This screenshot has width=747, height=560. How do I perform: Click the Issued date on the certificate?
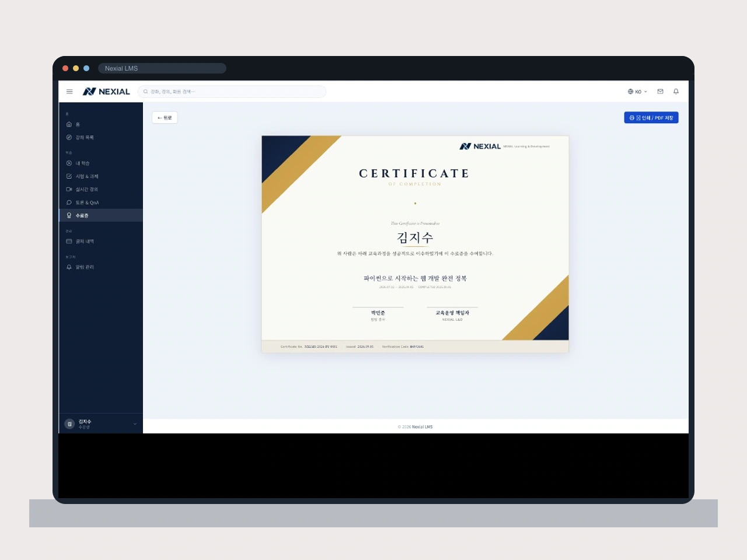365,346
